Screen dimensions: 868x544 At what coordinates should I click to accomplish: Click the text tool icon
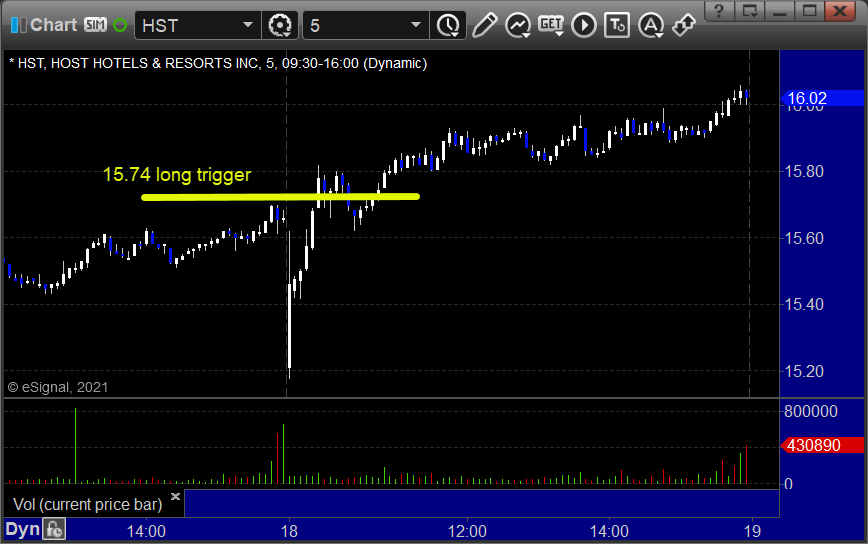[x=617, y=25]
